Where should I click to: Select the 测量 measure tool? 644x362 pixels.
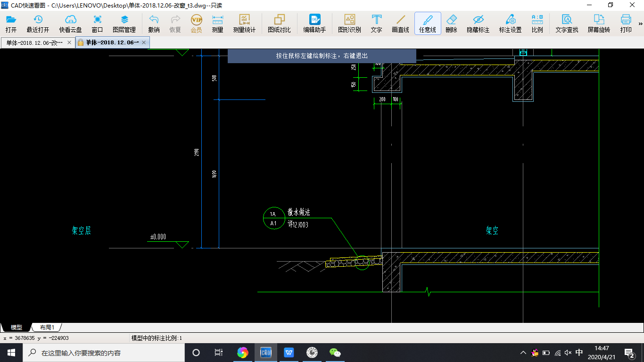pos(217,24)
